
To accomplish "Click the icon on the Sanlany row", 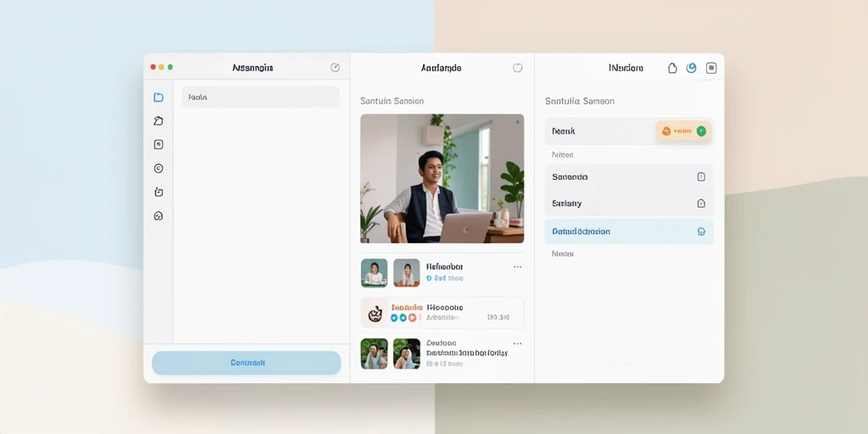I will pos(701,203).
